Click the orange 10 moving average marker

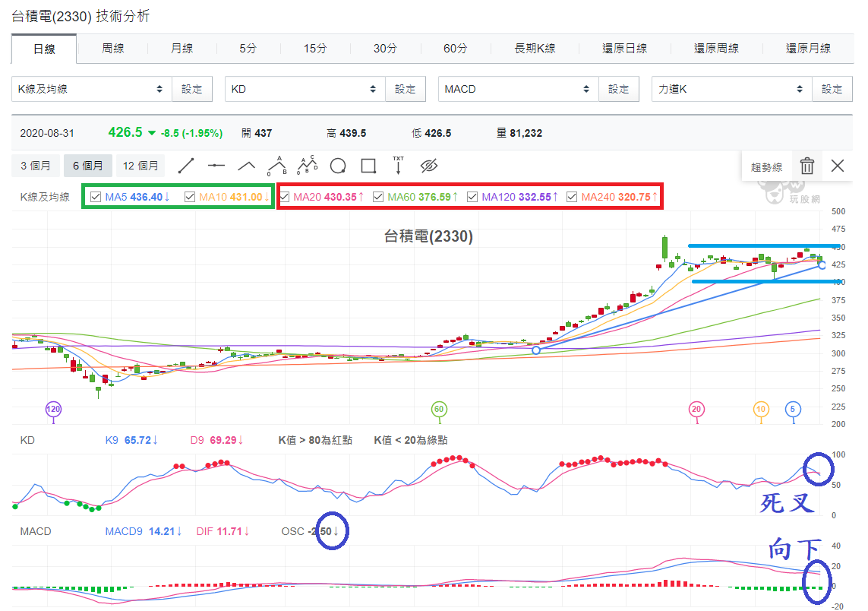(761, 410)
